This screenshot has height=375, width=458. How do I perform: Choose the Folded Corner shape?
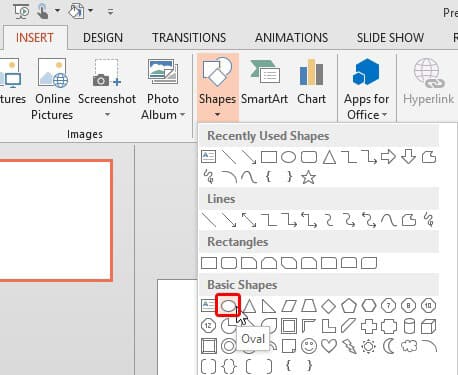289,346
